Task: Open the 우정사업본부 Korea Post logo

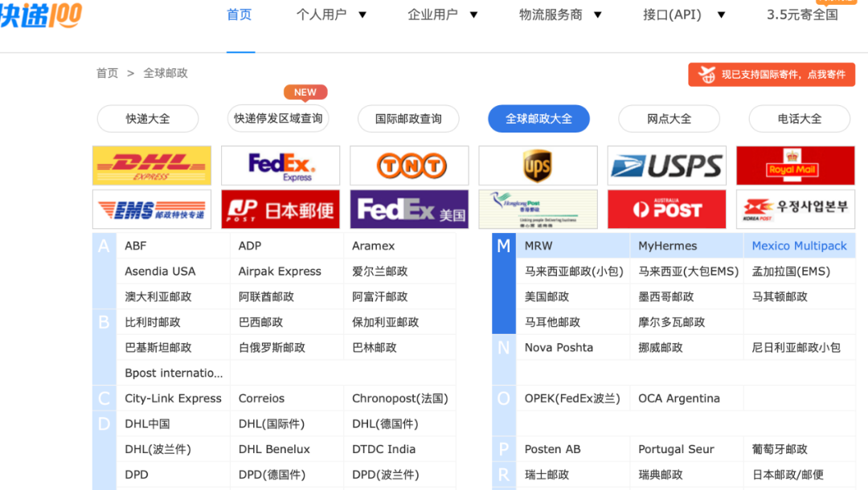Action: coord(795,209)
